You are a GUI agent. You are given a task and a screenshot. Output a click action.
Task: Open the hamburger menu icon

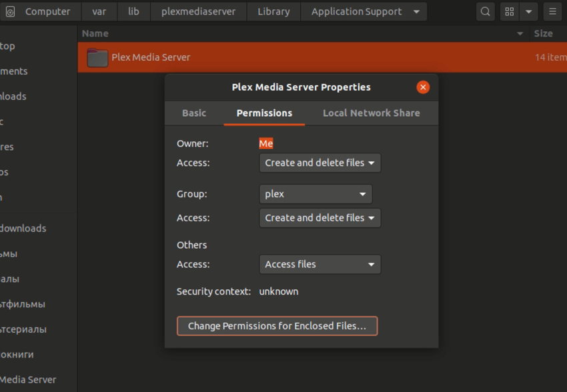point(552,11)
